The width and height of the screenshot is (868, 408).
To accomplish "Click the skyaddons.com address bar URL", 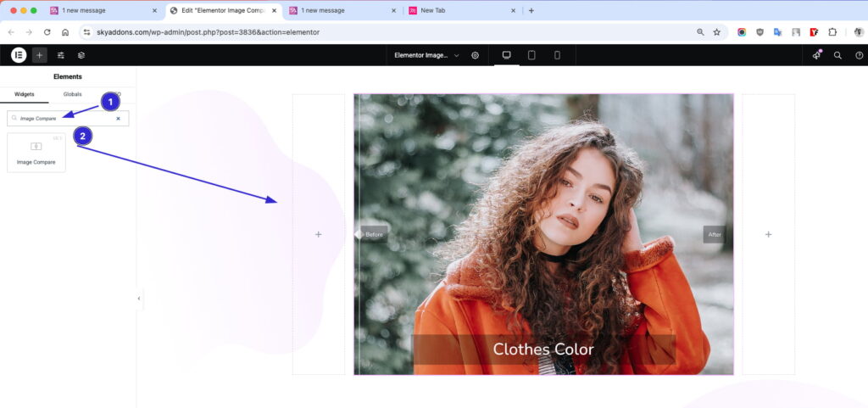I will pos(209,33).
